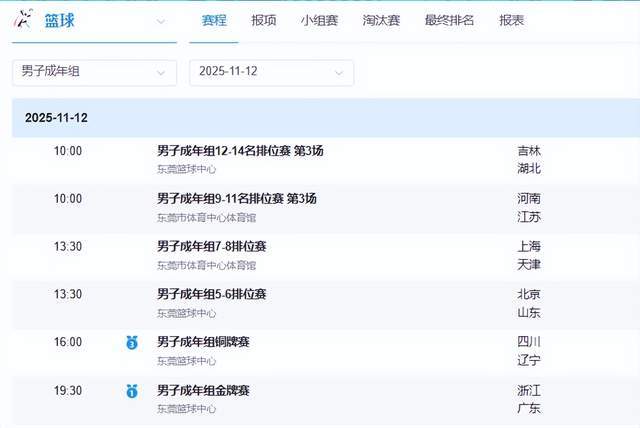Switch to the 报项 tab
Viewport: 640px width, 428px height.
tap(264, 21)
